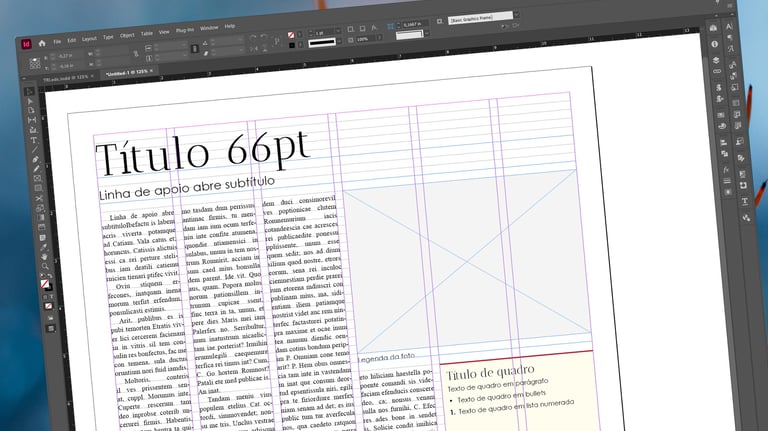768x431 pixels.
Task: Open the Layout menu
Action: [89, 39]
